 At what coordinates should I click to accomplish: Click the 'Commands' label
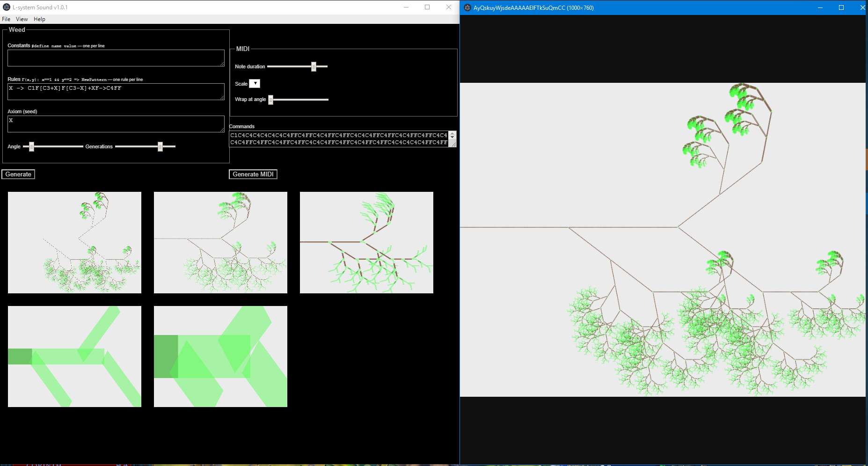242,126
